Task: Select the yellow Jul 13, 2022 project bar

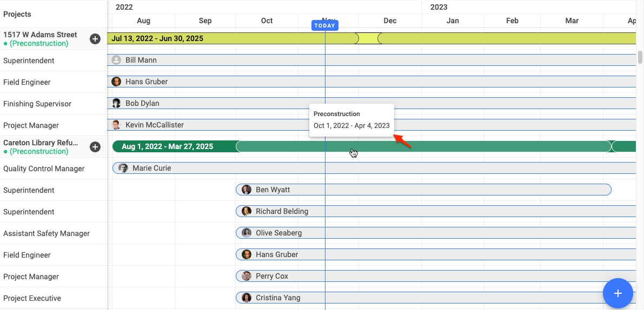Action: [x=233, y=38]
